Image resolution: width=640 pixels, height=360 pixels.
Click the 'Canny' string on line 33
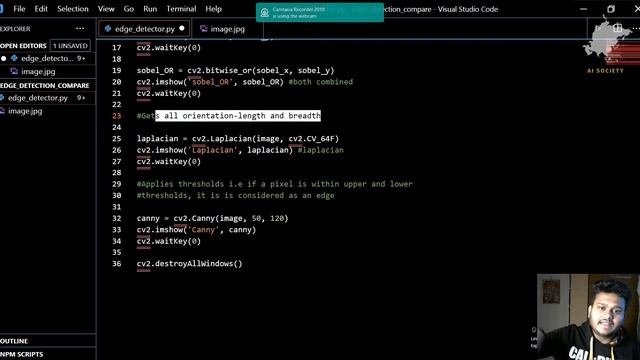(203, 230)
